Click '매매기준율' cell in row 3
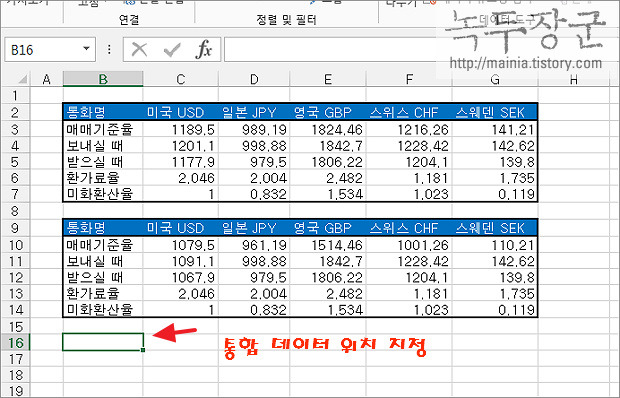620x398 pixels. coord(103,129)
